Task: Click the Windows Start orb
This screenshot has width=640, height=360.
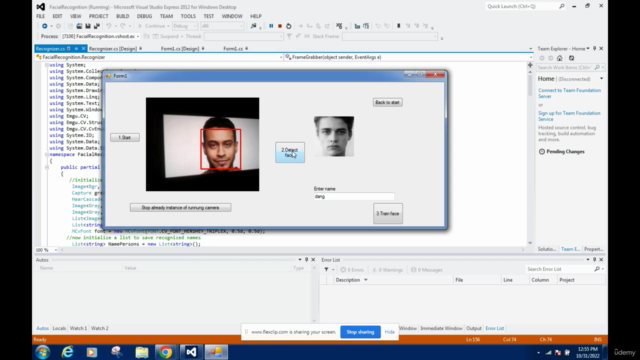Action: (42, 352)
